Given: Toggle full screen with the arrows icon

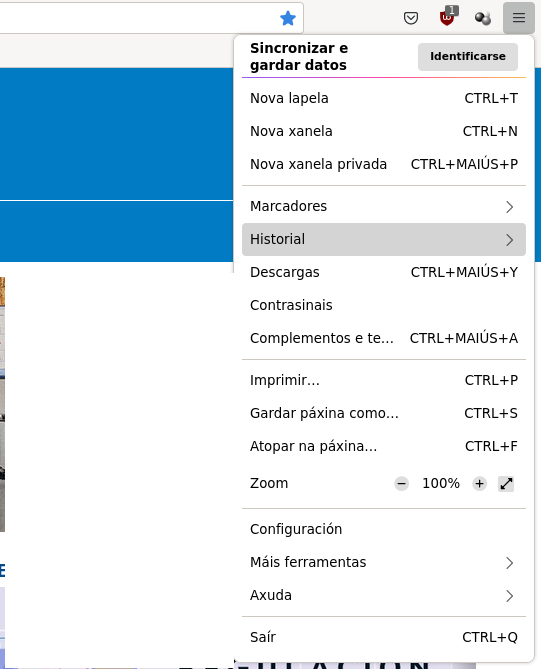Looking at the screenshot, I should [x=506, y=483].
